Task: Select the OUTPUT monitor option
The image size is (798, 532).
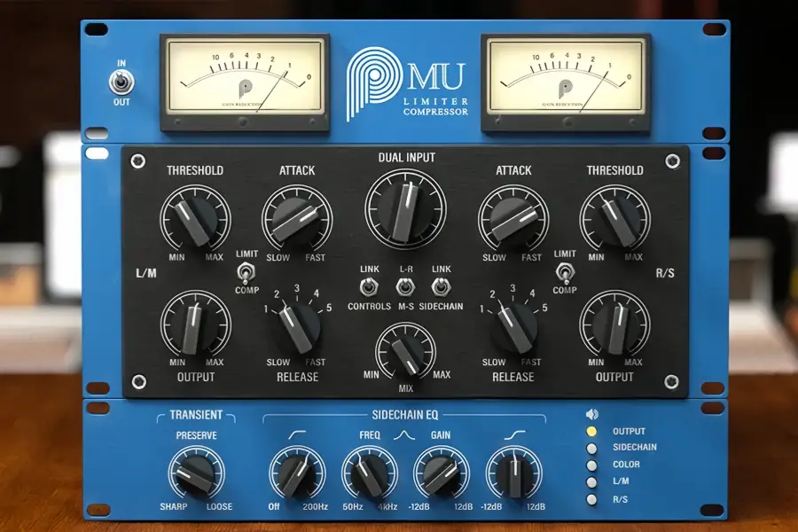Action: tap(591, 431)
